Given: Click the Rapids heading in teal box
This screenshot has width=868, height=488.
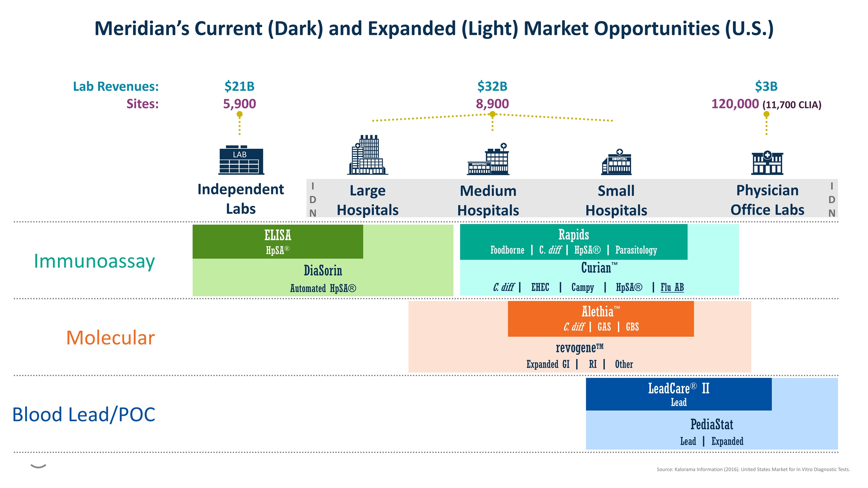Looking at the screenshot, I should click(x=574, y=235).
